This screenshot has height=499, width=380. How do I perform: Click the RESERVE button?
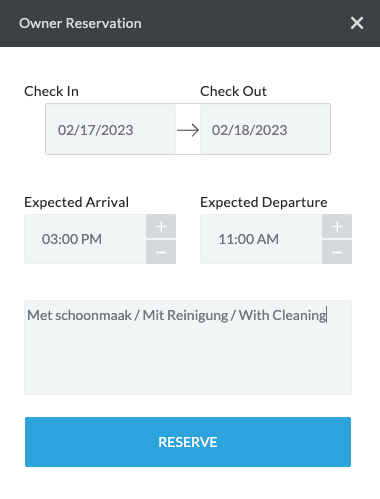pos(188,442)
